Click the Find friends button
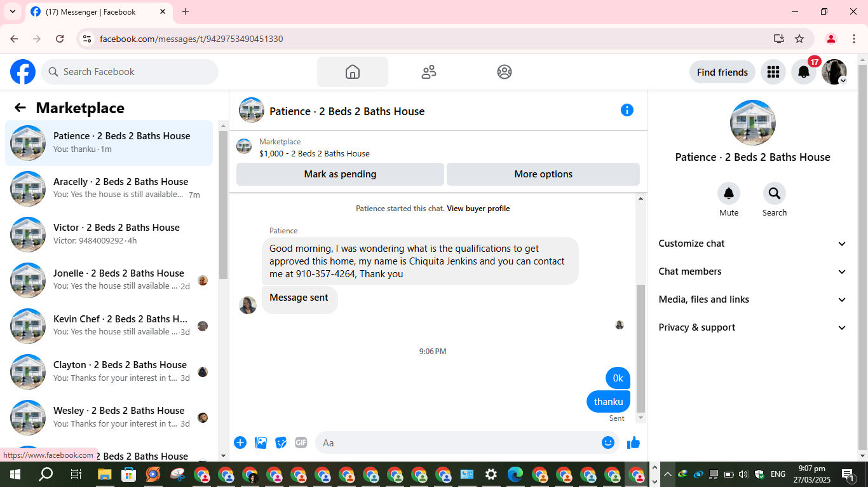 [722, 72]
